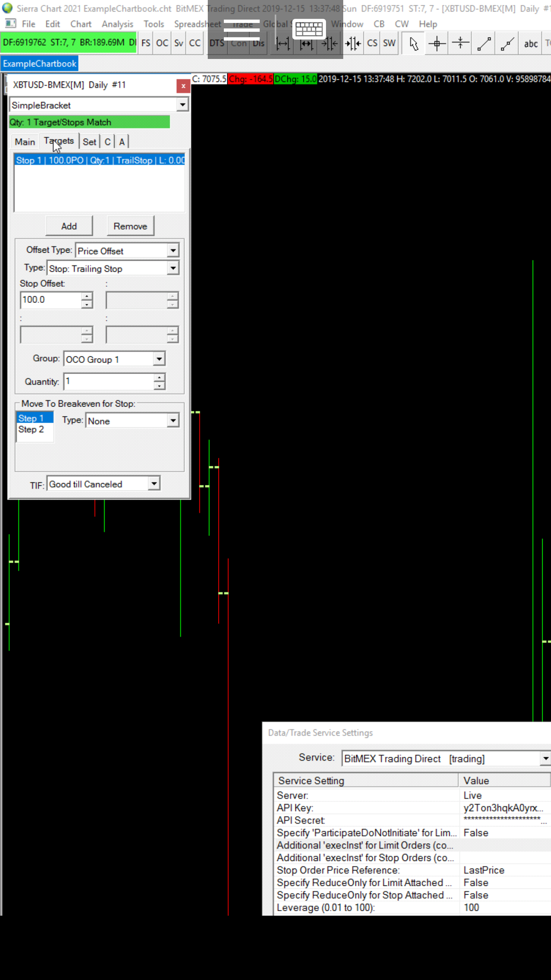Image resolution: width=551 pixels, height=980 pixels.
Task: Click the DTS toolbar button
Action: 217,43
